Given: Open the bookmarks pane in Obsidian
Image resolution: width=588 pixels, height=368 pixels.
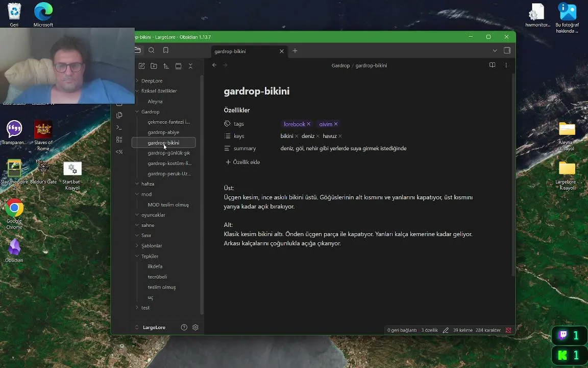Looking at the screenshot, I should (x=166, y=50).
